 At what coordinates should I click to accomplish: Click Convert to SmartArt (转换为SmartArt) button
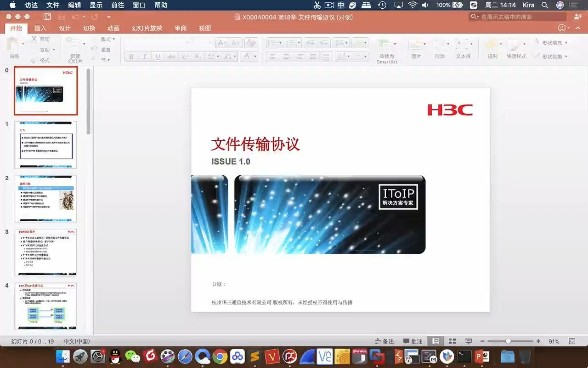coord(387,51)
